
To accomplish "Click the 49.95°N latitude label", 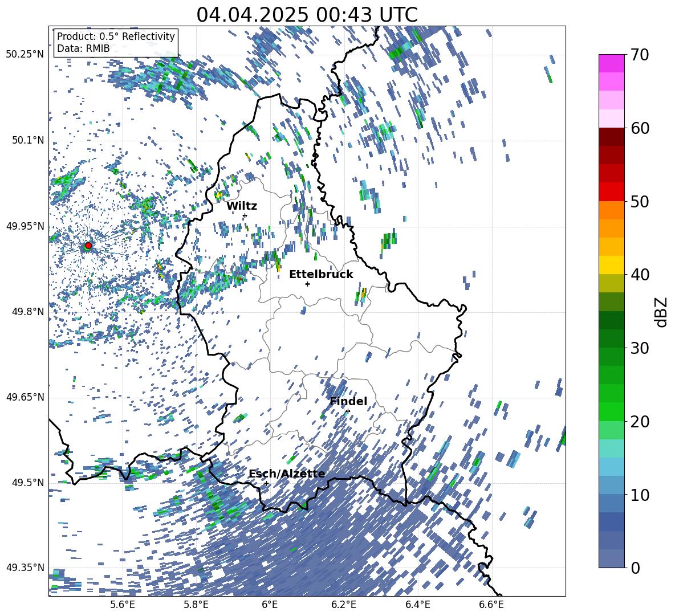I will [x=25, y=226].
